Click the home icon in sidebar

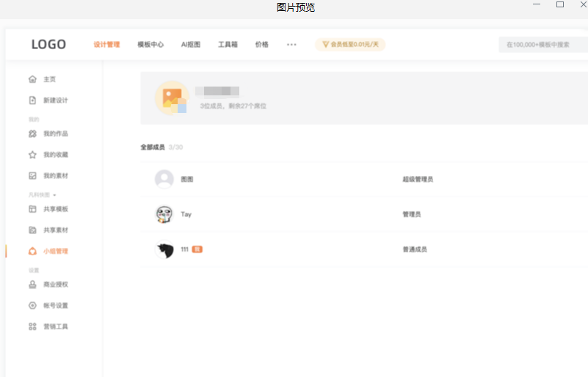pyautogui.click(x=32, y=79)
